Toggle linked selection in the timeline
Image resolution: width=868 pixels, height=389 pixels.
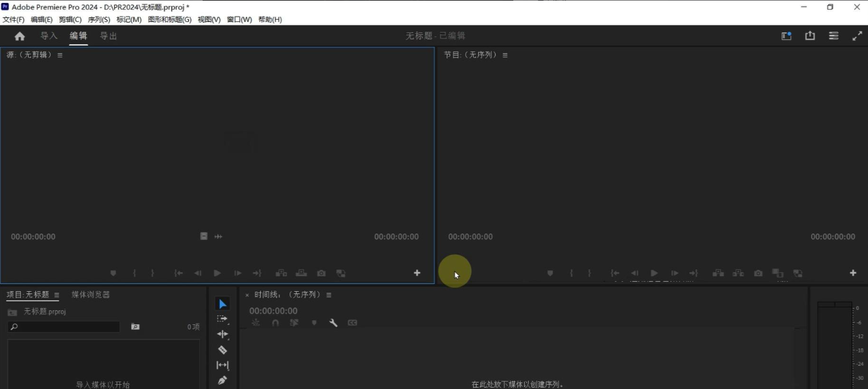tap(294, 323)
